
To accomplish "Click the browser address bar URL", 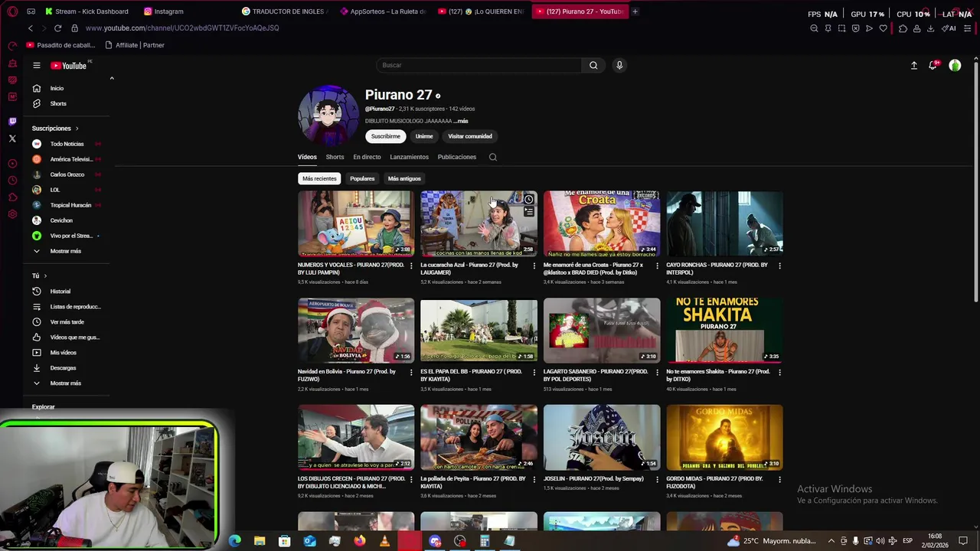I will [x=182, y=28].
